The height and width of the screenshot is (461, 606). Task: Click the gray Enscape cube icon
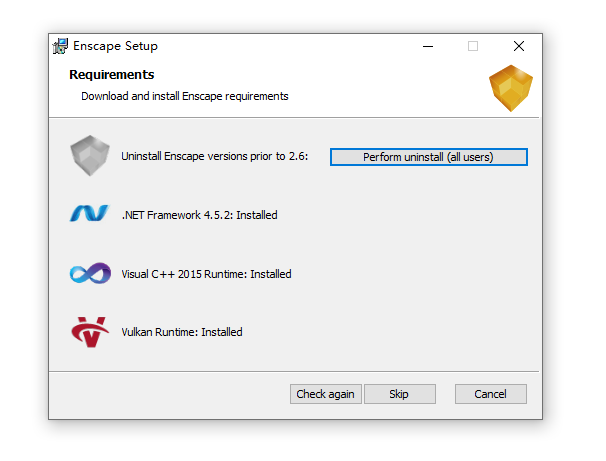pos(90,156)
